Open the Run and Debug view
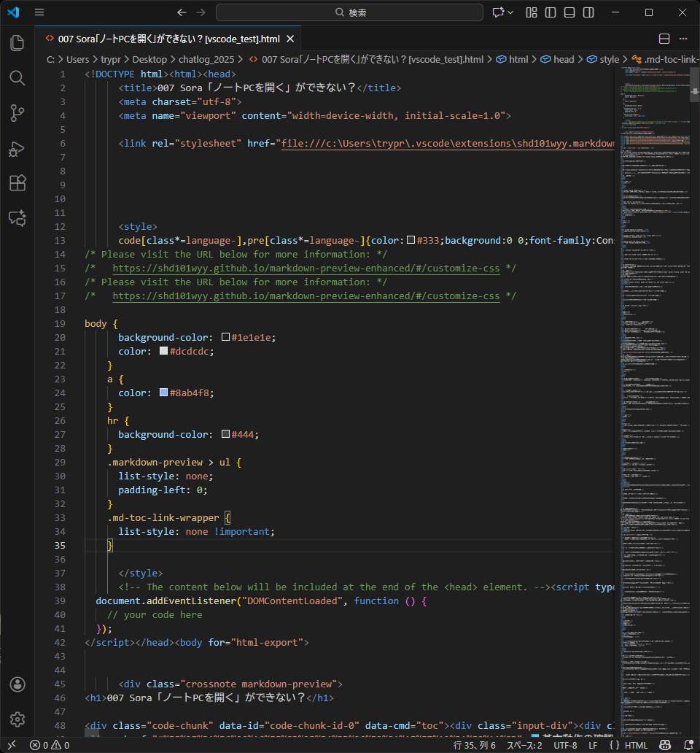 17,148
